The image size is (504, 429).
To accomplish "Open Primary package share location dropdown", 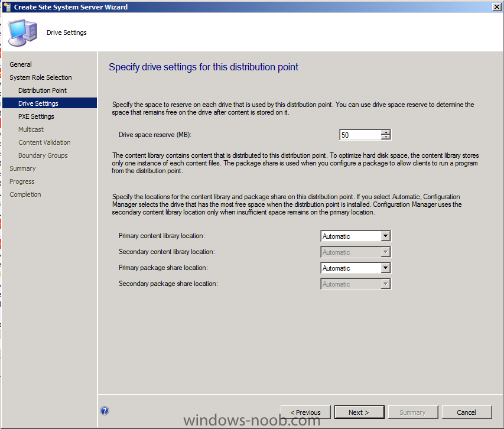I will pos(356,268).
